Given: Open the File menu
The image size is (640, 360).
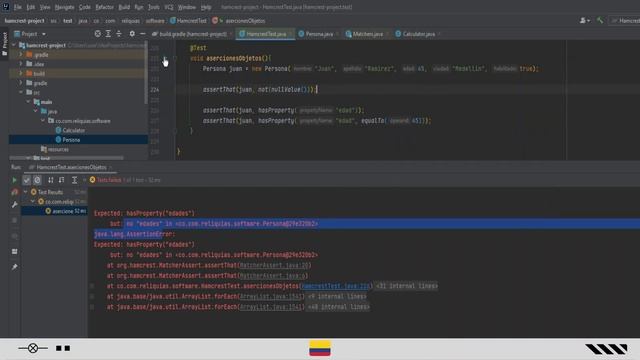Looking at the screenshot, I should point(18,7).
